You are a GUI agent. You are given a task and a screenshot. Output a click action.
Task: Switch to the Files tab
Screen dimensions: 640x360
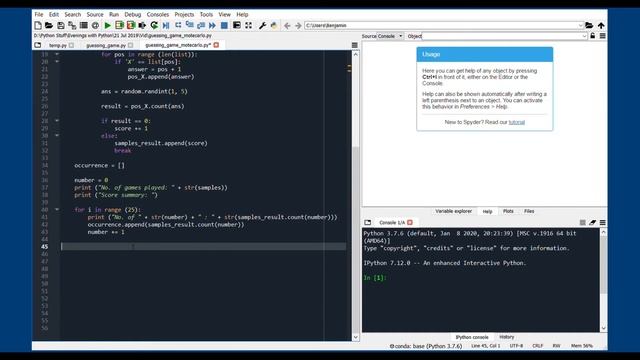(x=529, y=211)
